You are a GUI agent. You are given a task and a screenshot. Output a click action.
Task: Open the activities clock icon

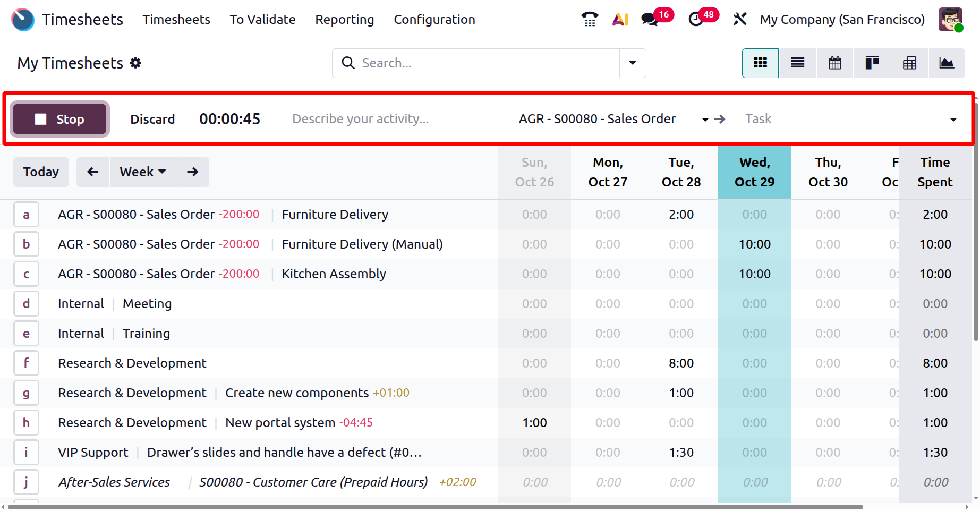pyautogui.click(x=695, y=20)
